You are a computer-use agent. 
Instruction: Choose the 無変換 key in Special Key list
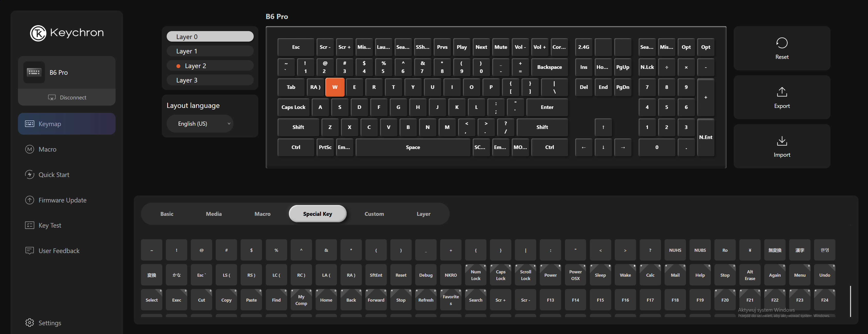tap(775, 250)
